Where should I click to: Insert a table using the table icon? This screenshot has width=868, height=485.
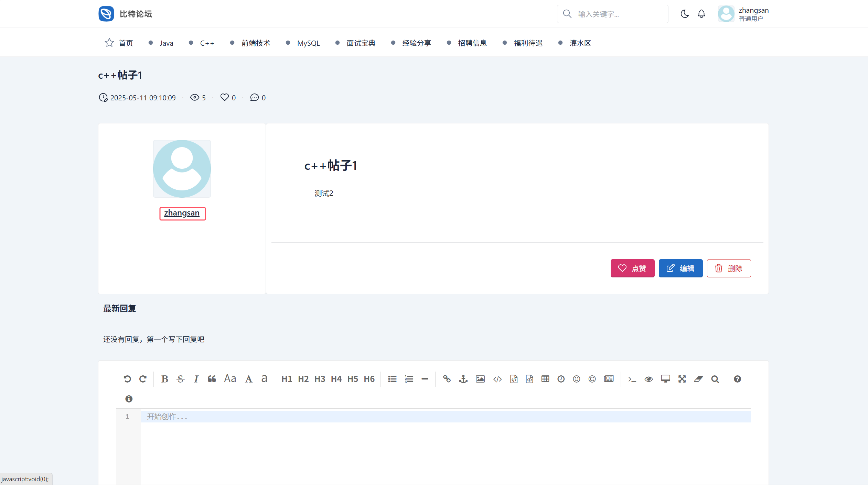(x=545, y=379)
